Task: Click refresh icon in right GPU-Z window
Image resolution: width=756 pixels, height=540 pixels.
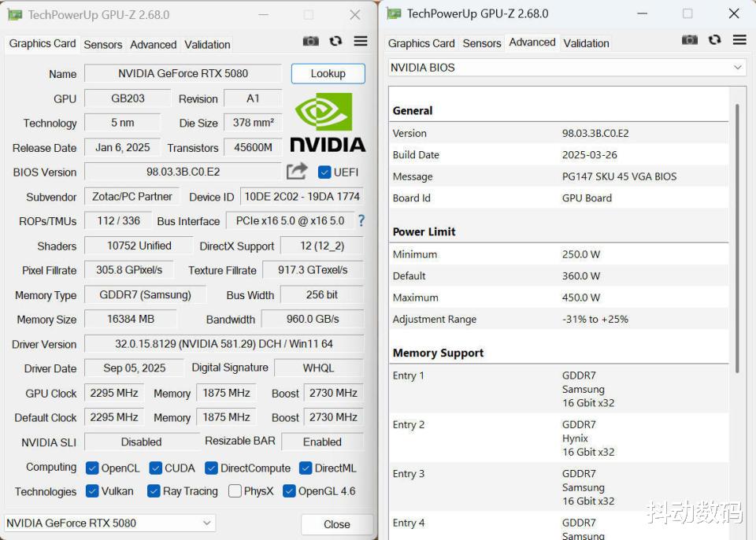Action: 714,39
